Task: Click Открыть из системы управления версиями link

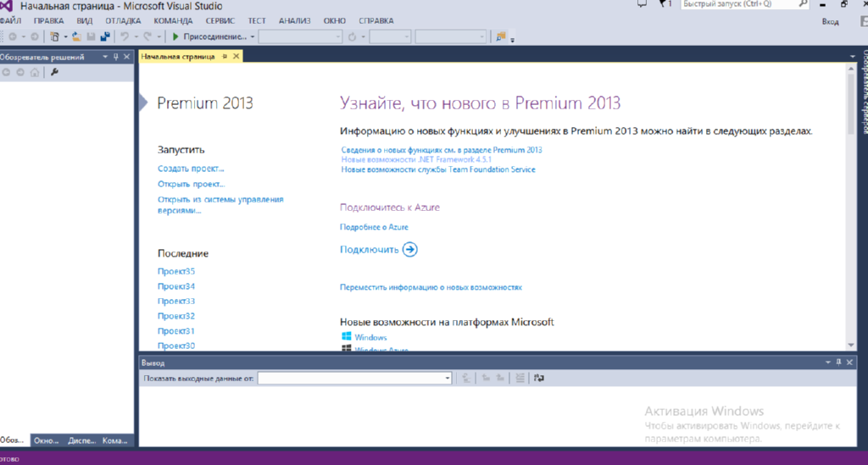Action: coord(220,205)
